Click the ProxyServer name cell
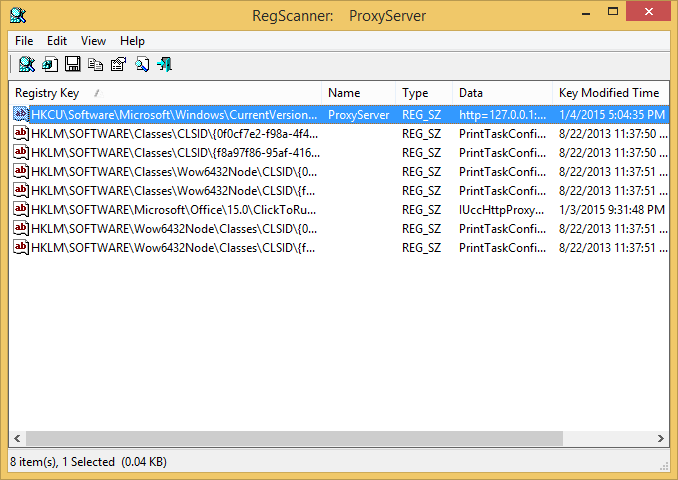Image resolution: width=678 pixels, height=480 pixels. click(358, 115)
